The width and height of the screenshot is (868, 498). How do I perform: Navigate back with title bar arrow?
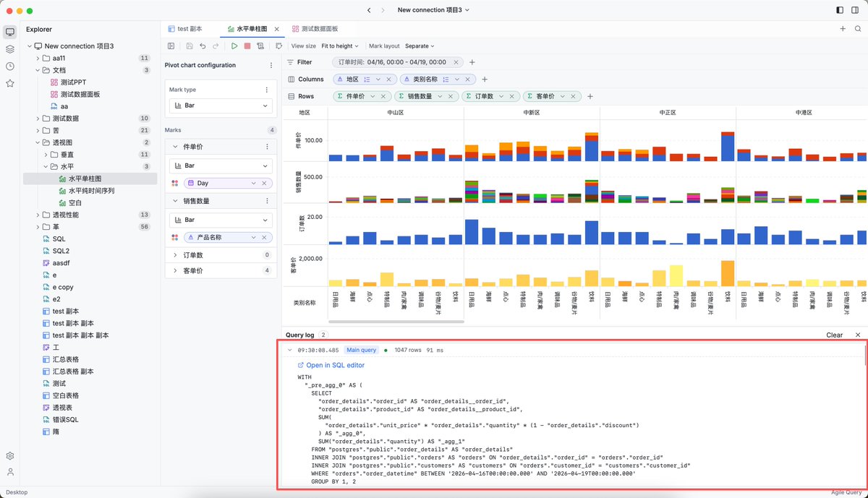click(x=370, y=10)
